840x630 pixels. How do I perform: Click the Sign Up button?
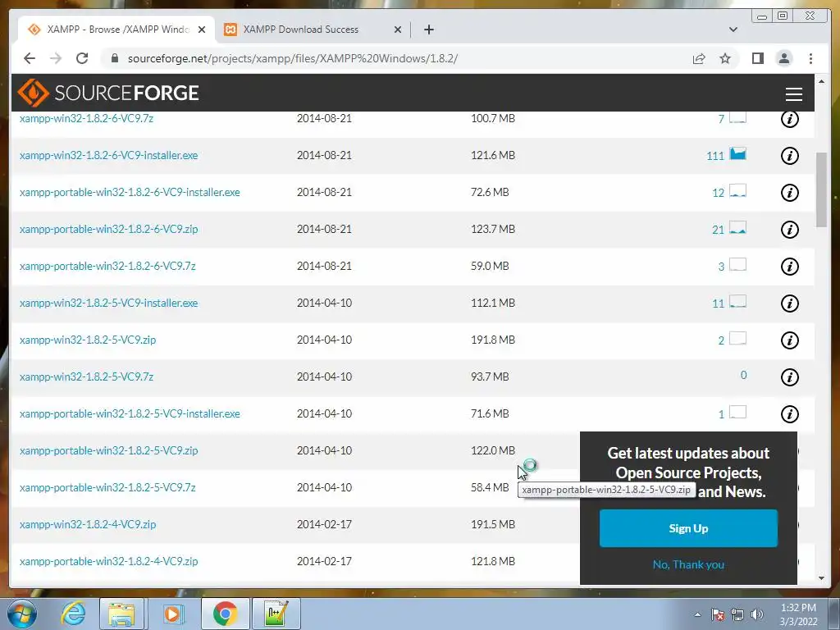pyautogui.click(x=688, y=528)
